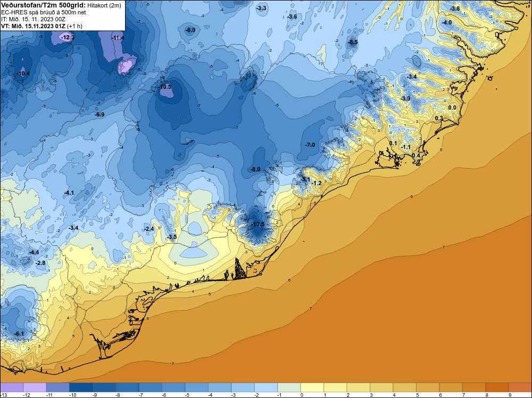
Task: Click the -11.4 temperature label
Action: (x=118, y=38)
